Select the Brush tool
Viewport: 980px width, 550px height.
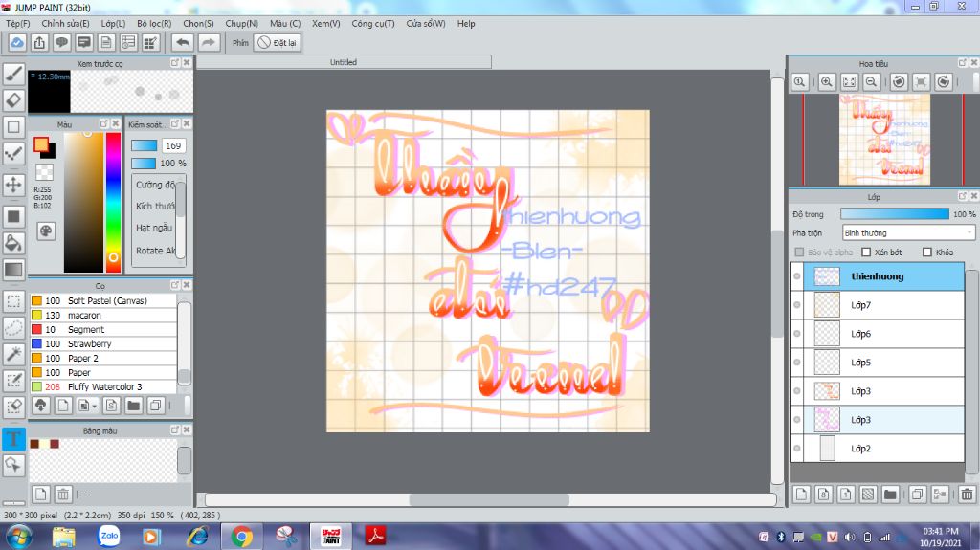point(13,74)
